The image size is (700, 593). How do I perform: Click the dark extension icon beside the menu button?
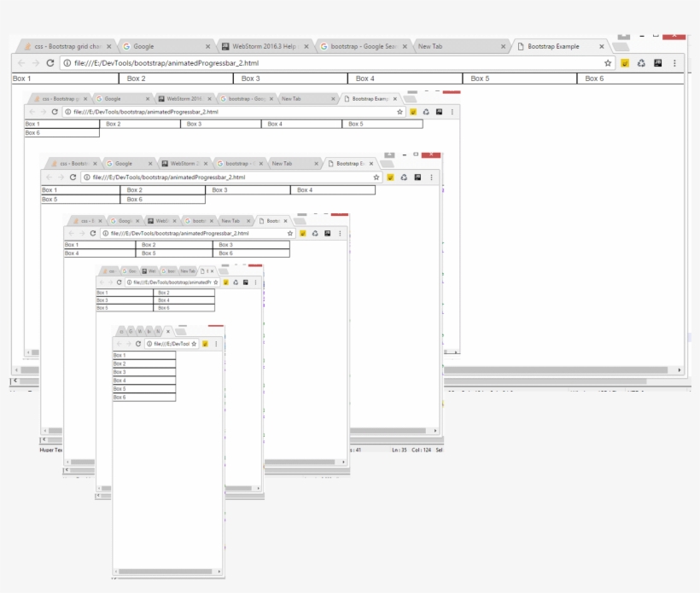(657, 61)
